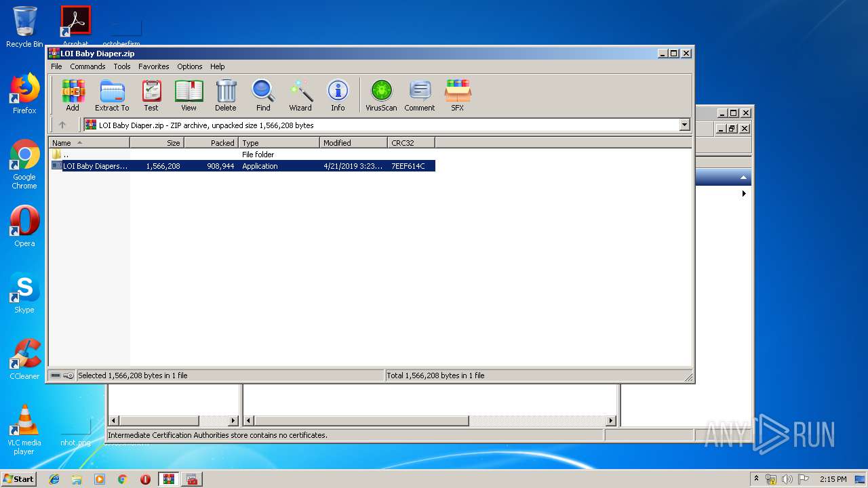Open Windows Media Player taskbar icon
The height and width of the screenshot is (488, 868).
tap(100, 479)
